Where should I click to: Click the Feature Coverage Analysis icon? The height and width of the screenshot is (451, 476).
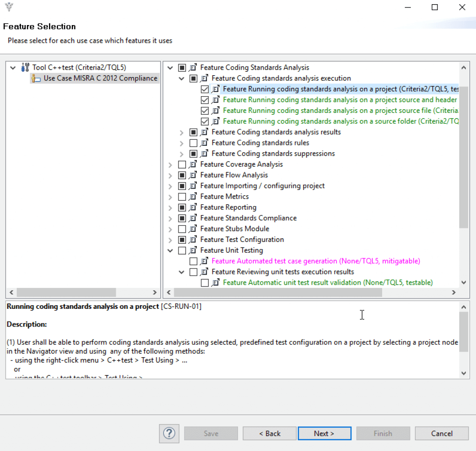(x=193, y=164)
